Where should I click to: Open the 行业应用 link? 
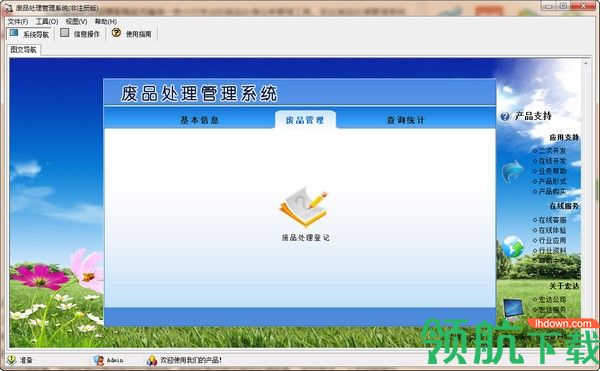(552, 241)
